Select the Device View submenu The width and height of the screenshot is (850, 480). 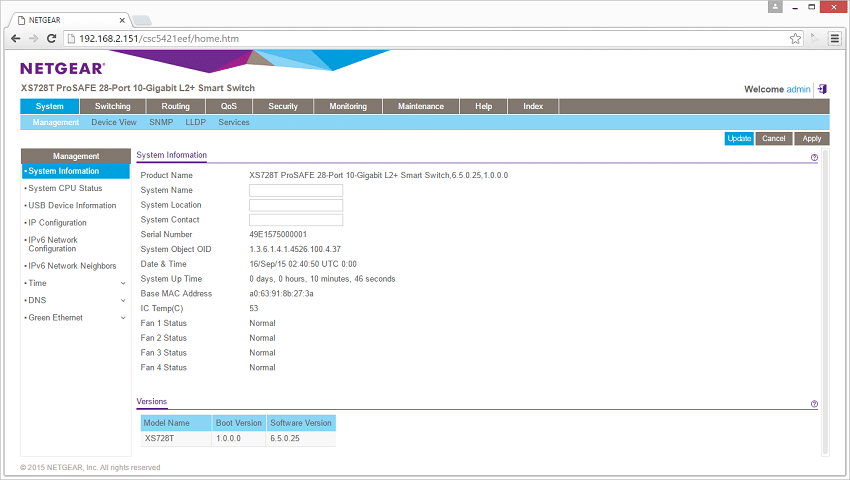click(114, 123)
